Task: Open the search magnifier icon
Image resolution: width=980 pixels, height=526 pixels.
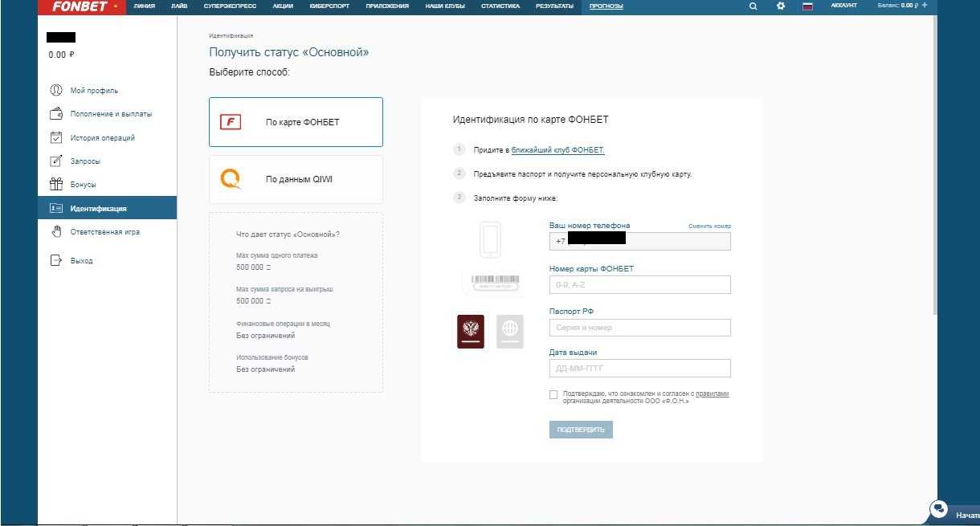Action: 753,6
